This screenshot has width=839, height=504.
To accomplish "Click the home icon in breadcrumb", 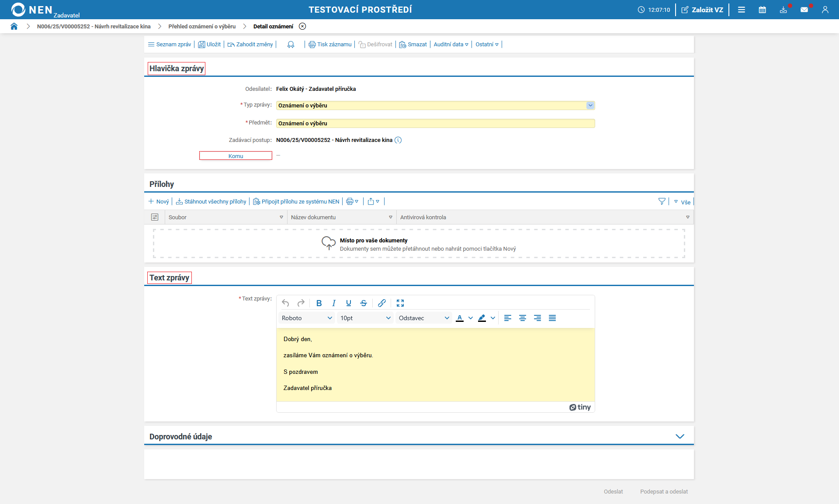I will [14, 26].
